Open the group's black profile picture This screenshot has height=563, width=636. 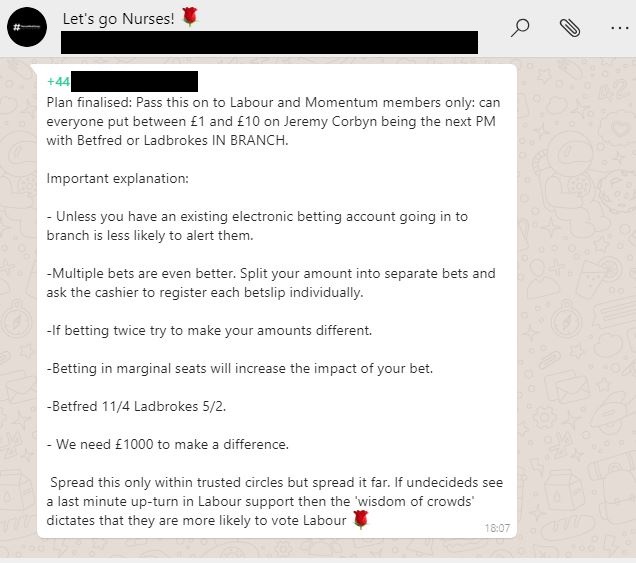(27, 28)
